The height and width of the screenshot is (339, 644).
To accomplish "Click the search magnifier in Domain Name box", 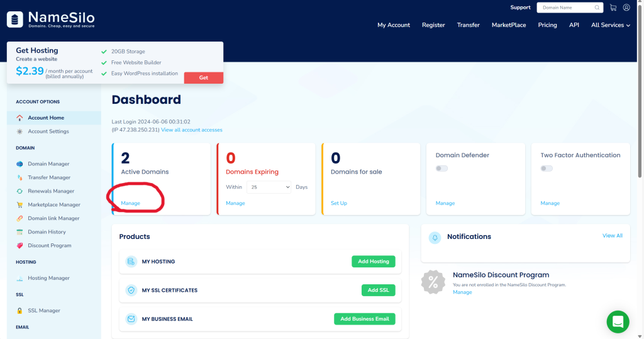I will click(597, 8).
